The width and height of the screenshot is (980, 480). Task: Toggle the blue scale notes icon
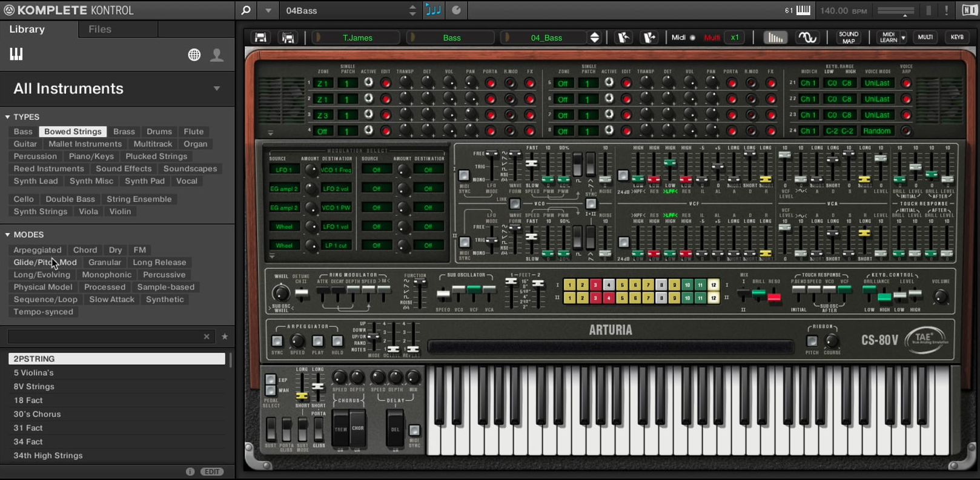(x=434, y=10)
